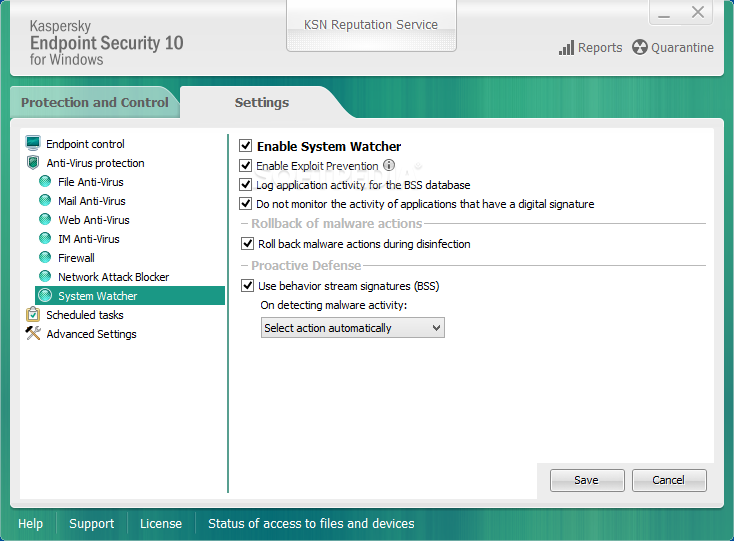Open Status of access to files and devices
Screen dimensions: 734x541
(x=311, y=523)
